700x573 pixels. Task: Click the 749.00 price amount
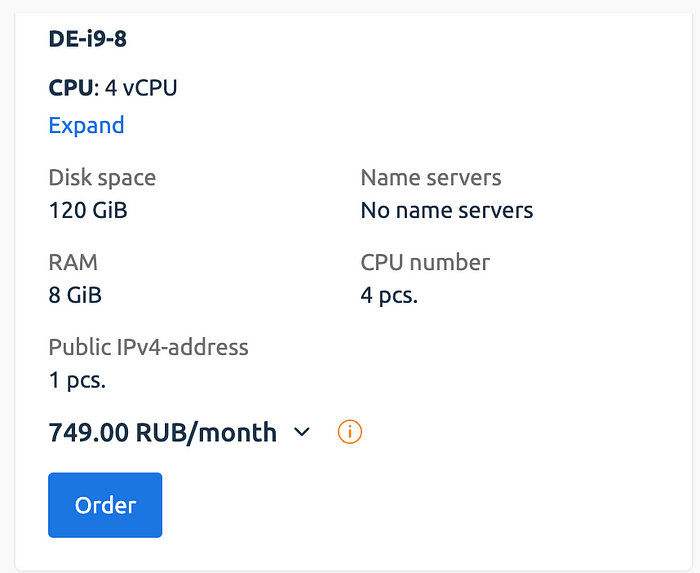tap(89, 432)
